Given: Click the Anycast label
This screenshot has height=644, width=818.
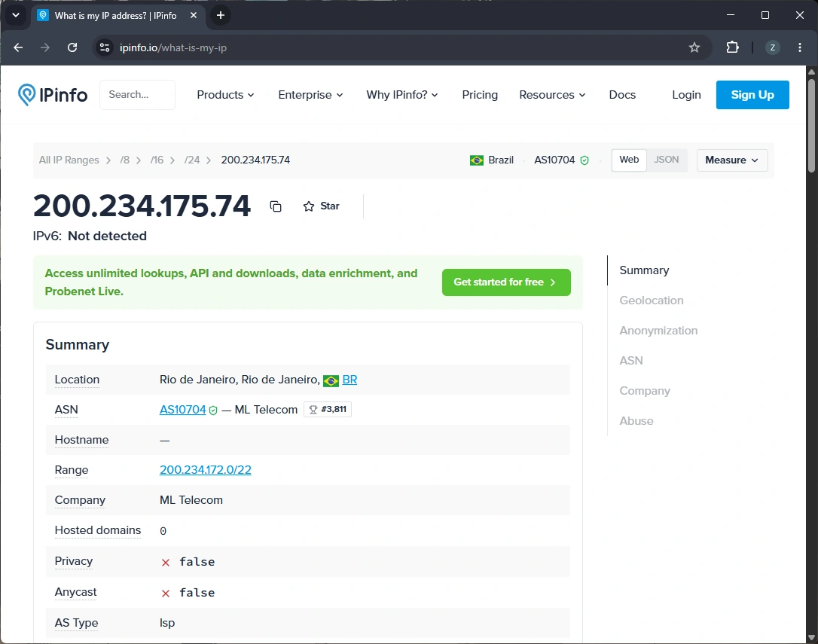Looking at the screenshot, I should coord(75,592).
